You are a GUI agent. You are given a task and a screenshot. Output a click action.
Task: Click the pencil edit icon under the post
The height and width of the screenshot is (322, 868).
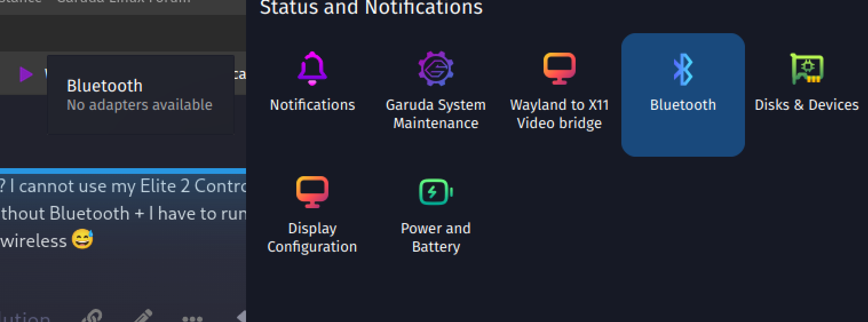142,316
